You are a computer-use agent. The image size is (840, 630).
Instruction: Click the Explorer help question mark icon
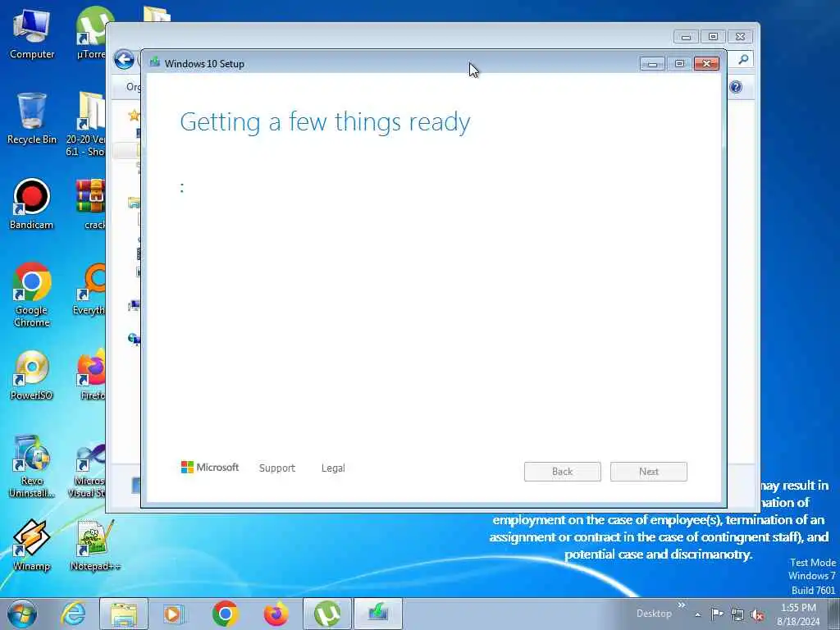(x=736, y=87)
